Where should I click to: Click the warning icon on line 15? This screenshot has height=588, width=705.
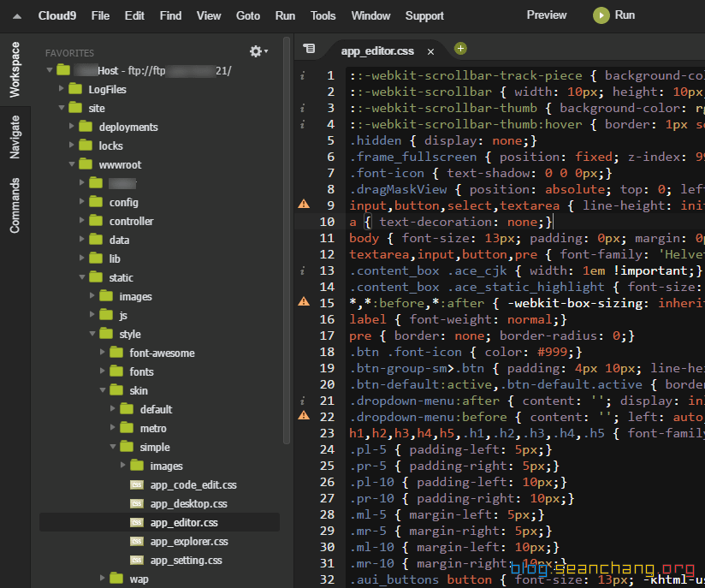pos(304,301)
